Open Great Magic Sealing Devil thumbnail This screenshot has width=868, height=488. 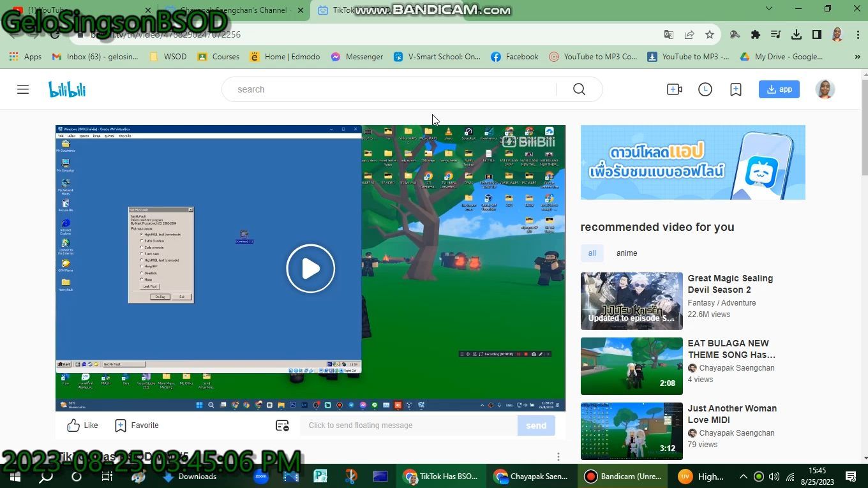click(632, 301)
